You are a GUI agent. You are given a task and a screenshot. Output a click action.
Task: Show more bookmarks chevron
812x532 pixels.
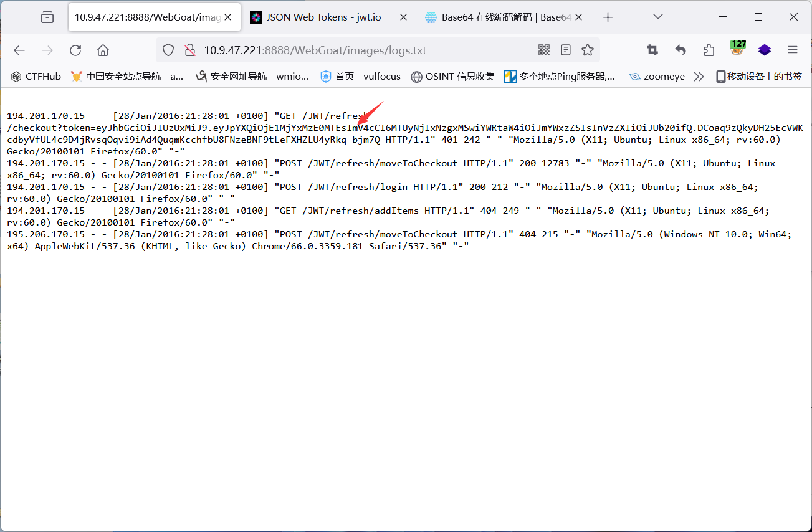[x=699, y=77]
